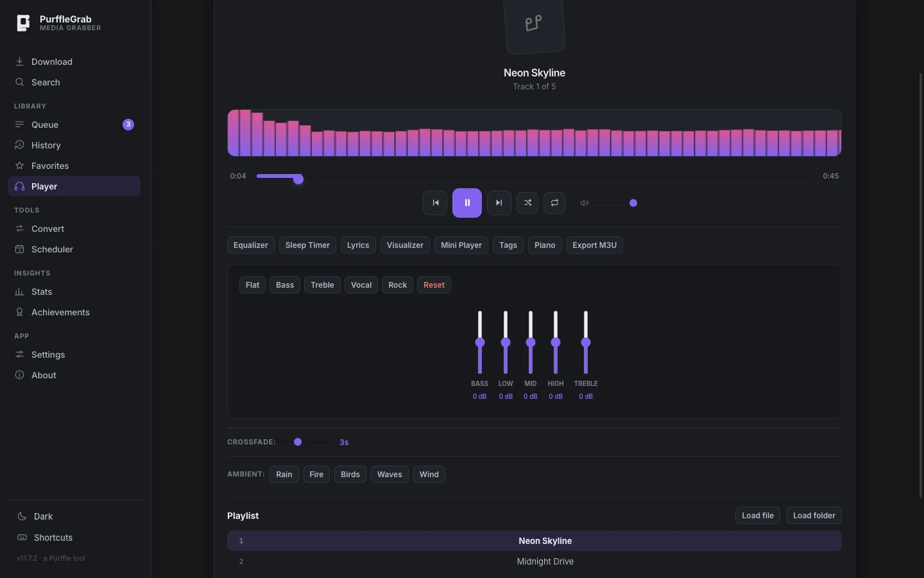
Task: Open the Convert tool
Action: tap(74, 229)
